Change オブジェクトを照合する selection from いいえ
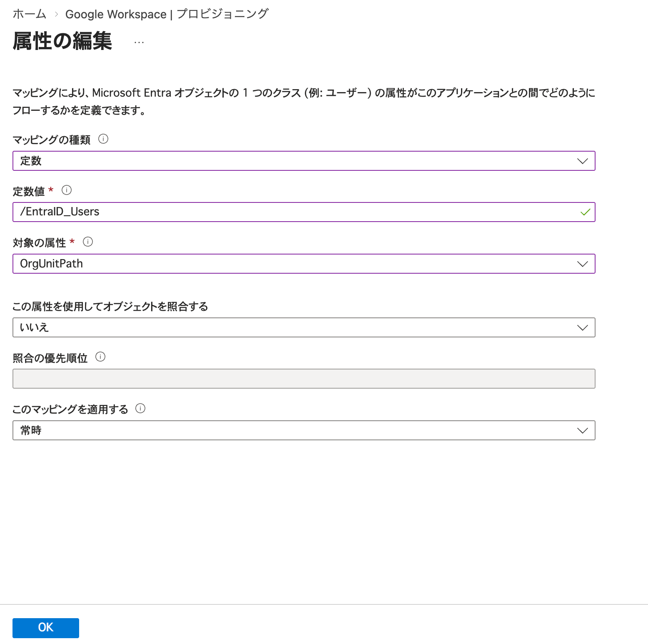Image resolution: width=648 pixels, height=644 pixels. [583, 327]
